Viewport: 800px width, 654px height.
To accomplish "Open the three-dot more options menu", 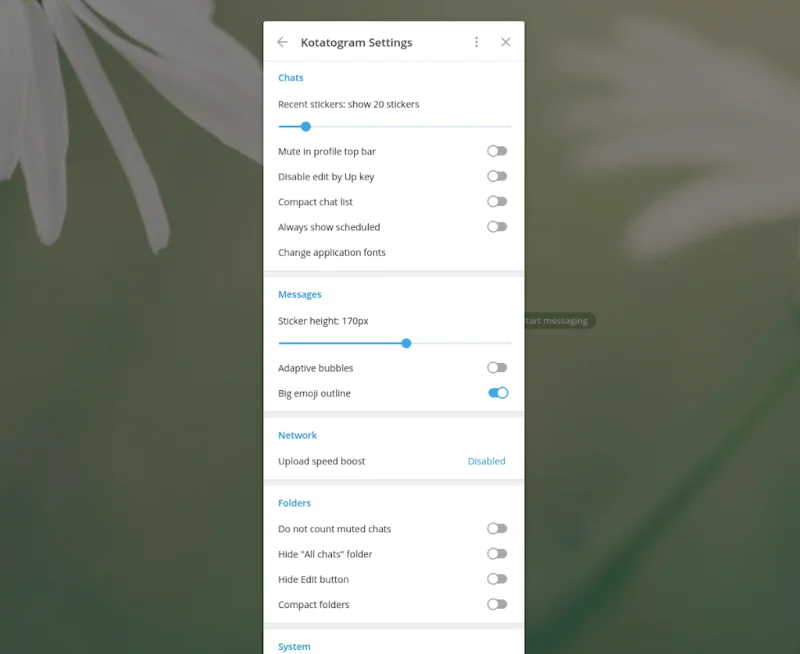I will [x=477, y=42].
